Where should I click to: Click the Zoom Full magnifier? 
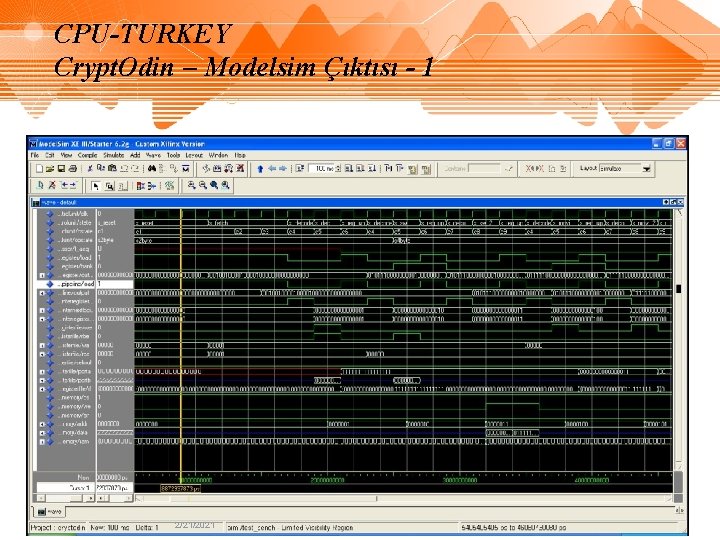click(214, 186)
